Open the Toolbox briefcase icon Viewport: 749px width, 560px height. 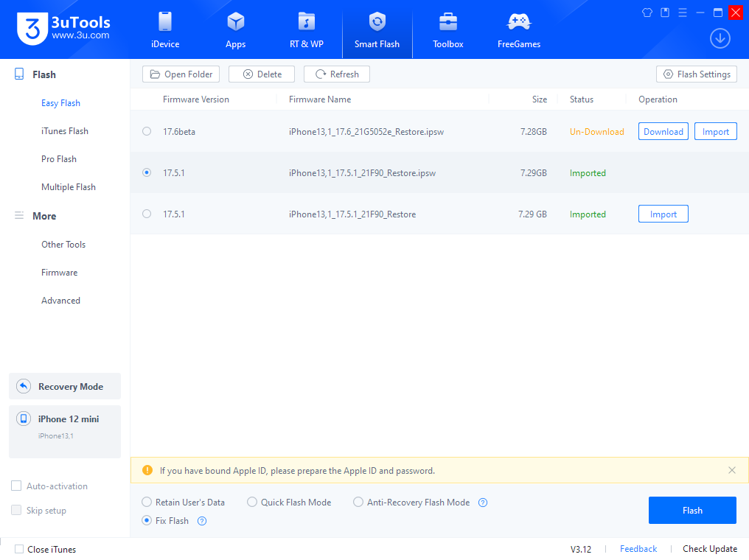pos(448,22)
